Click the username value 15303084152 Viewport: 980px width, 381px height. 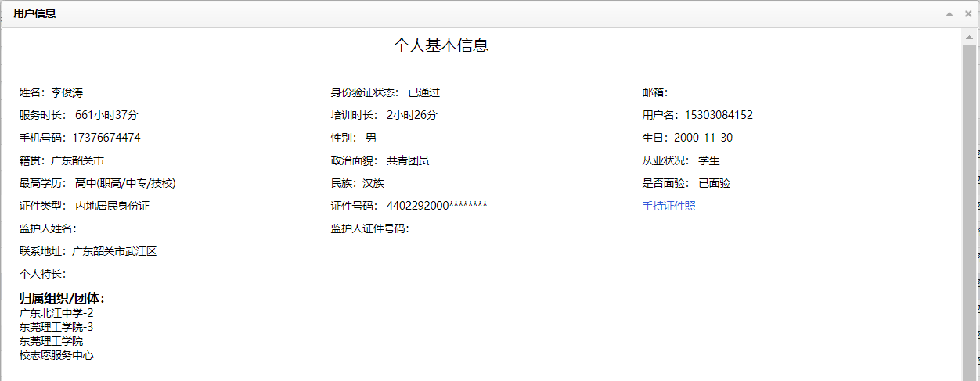click(x=718, y=115)
